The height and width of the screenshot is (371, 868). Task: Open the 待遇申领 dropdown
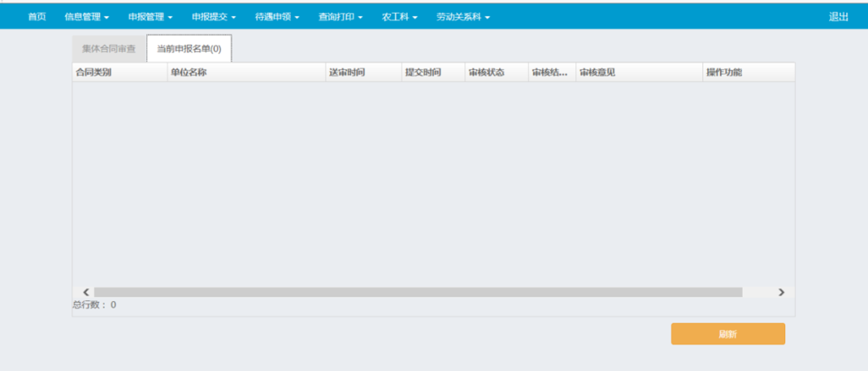click(x=277, y=17)
